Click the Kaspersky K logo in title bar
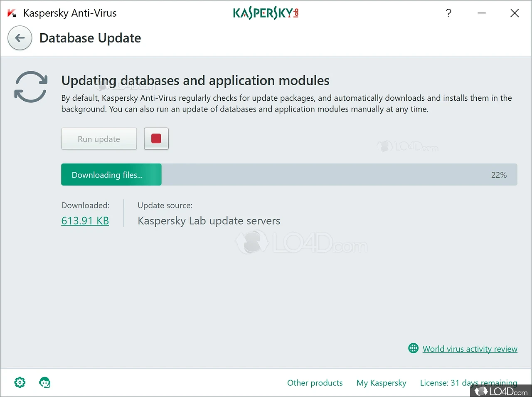 (x=12, y=13)
